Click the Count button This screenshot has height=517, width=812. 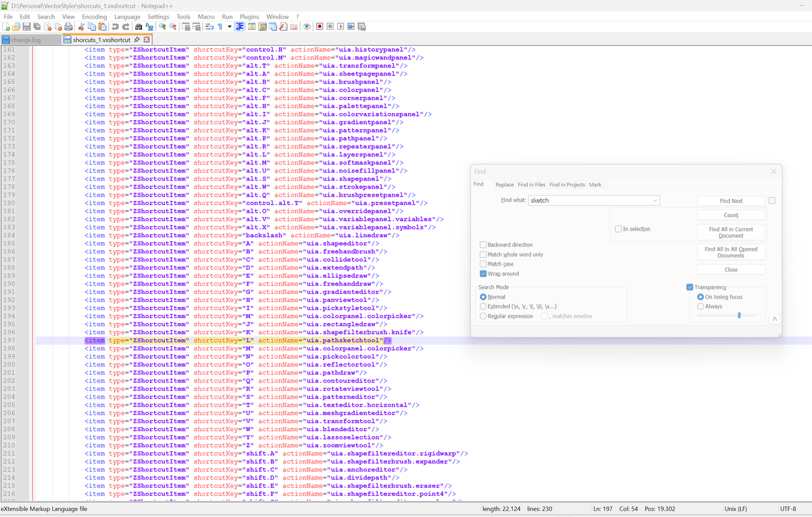[731, 215]
